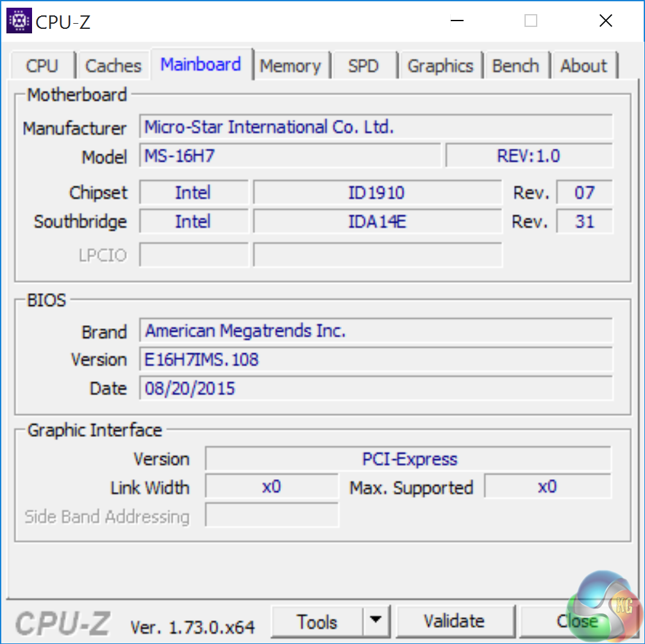Click the version text Ver. 1.73.0.x64
The image size is (645, 644).
[192, 627]
